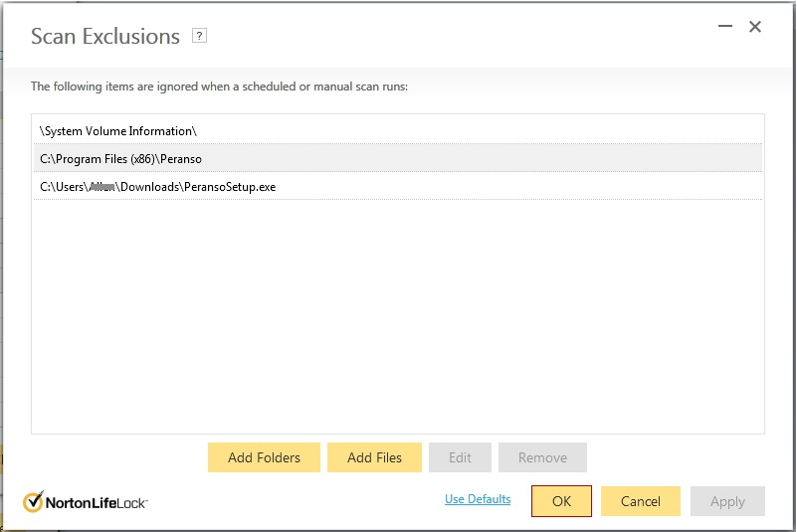
Task: Select the PeransoSetup.exe exclusion entry
Action: coord(157,186)
